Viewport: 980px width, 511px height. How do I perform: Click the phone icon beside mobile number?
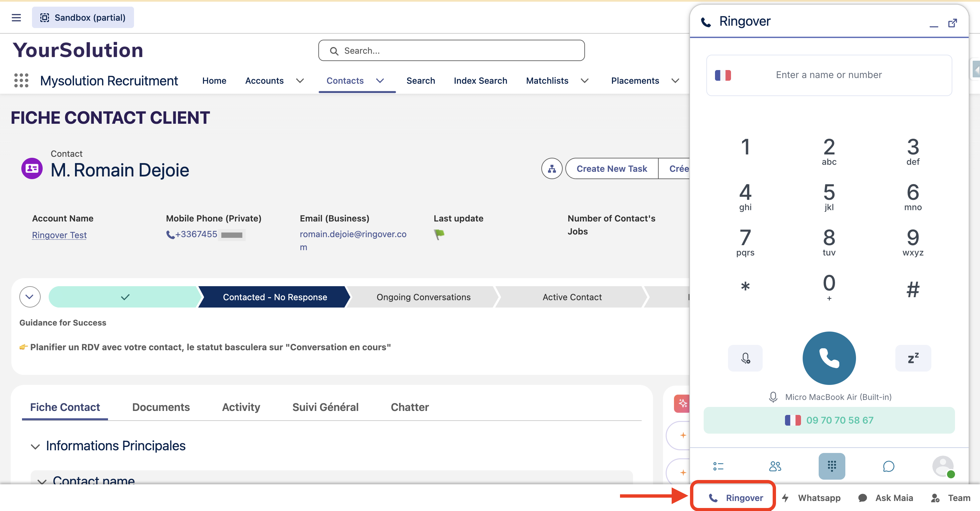(170, 234)
